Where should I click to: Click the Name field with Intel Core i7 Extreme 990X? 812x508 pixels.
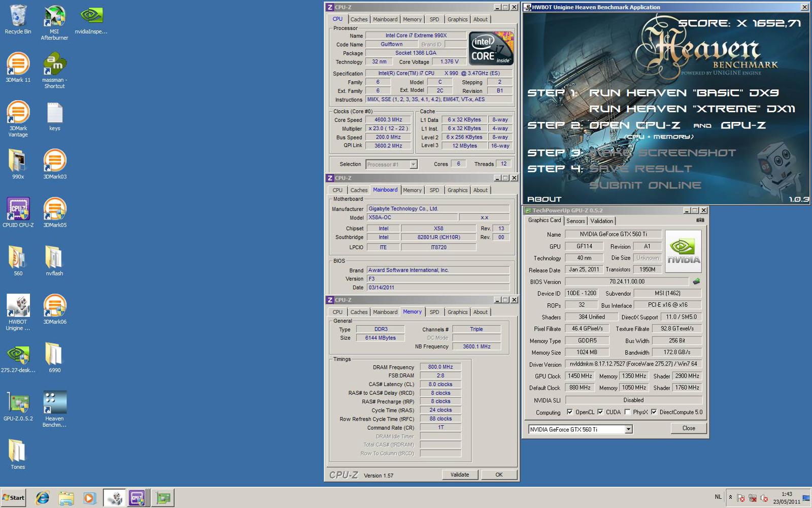pyautogui.click(x=416, y=36)
